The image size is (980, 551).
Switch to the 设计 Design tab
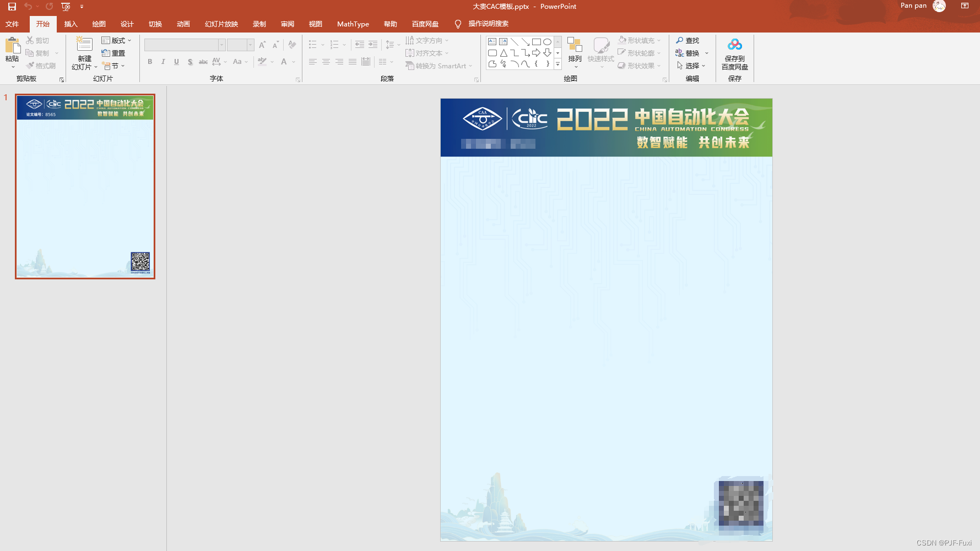click(x=127, y=24)
